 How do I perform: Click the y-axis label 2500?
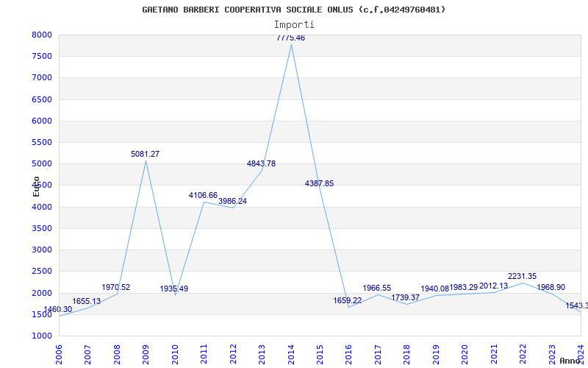[42, 271]
